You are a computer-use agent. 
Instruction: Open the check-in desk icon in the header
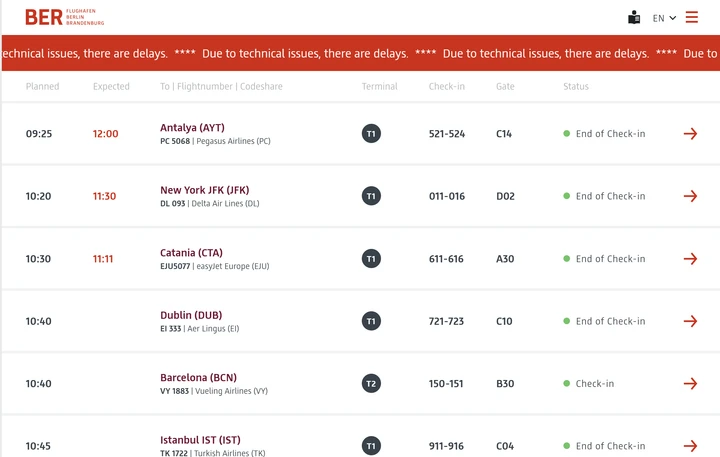pos(634,17)
